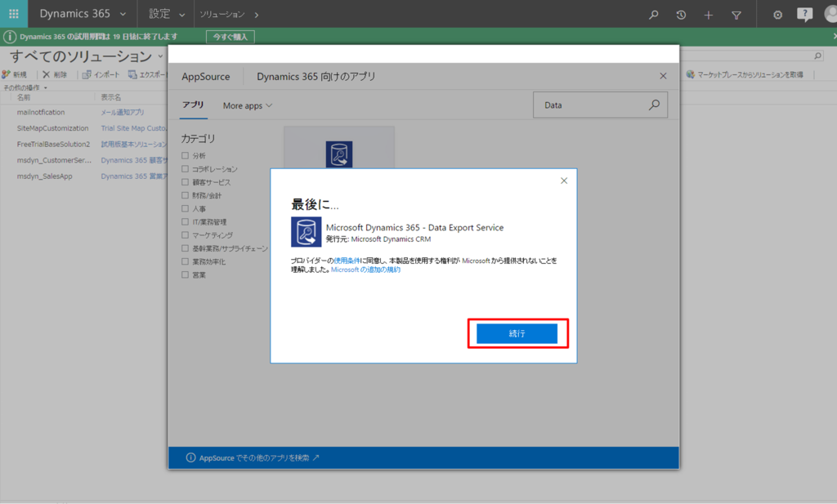Click the 新規 toolbar button
Screen dimensions: 837x504
click(15, 74)
